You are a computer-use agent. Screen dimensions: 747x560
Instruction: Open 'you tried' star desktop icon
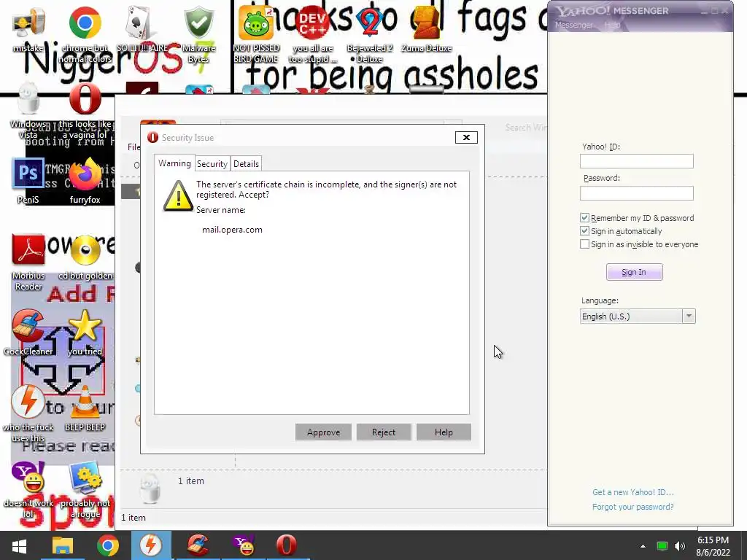point(85,332)
